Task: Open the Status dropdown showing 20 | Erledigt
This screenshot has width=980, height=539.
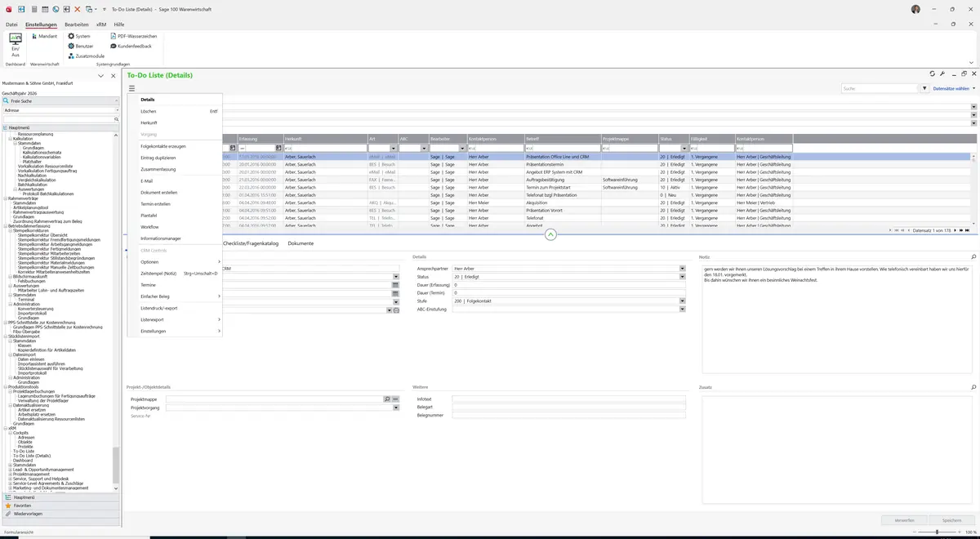Action: [682, 277]
